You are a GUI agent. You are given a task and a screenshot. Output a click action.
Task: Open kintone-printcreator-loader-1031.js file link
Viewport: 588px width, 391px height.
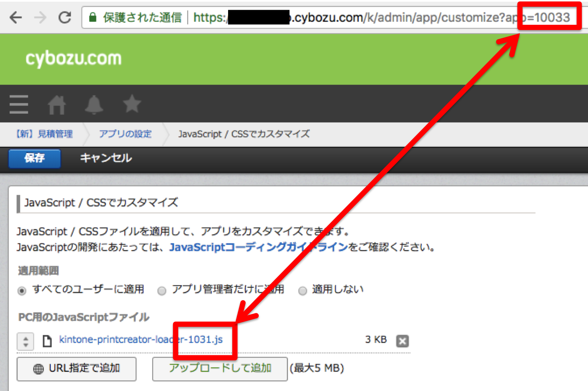pyautogui.click(x=141, y=339)
